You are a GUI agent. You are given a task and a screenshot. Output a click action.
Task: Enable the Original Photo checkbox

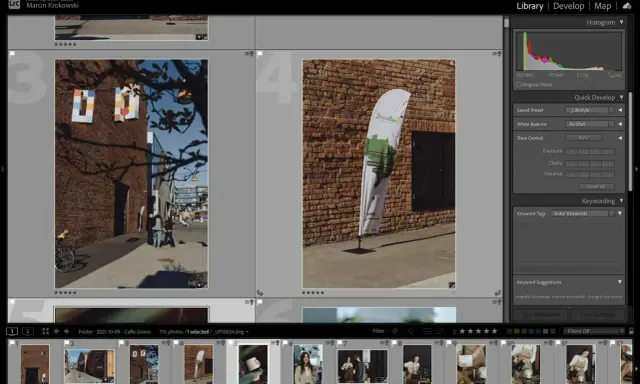pyautogui.click(x=519, y=85)
